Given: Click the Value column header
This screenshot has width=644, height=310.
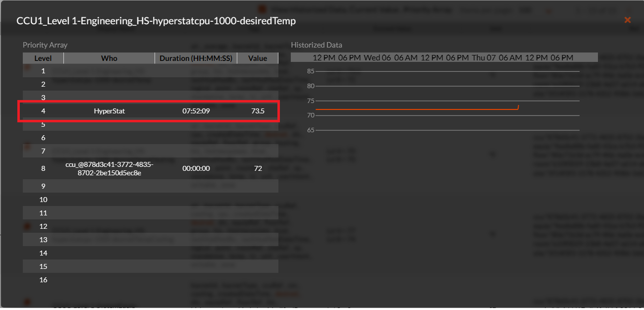Looking at the screenshot, I should [258, 58].
